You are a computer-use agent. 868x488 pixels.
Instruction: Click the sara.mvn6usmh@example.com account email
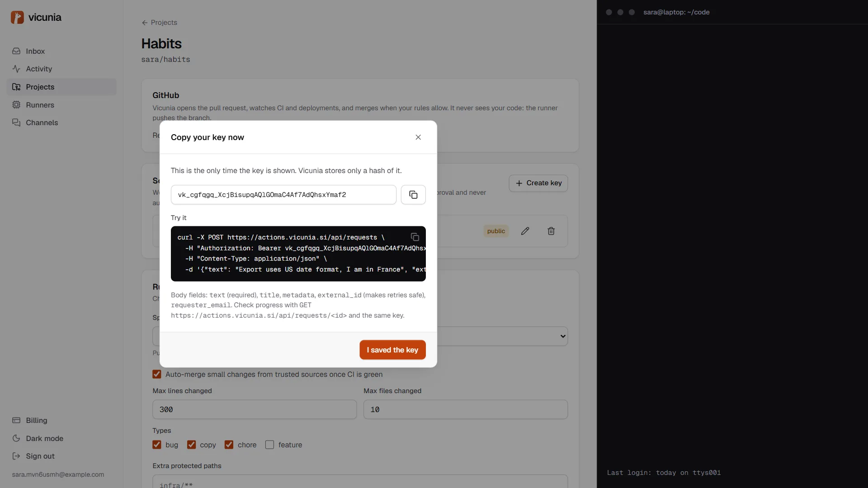click(x=58, y=474)
